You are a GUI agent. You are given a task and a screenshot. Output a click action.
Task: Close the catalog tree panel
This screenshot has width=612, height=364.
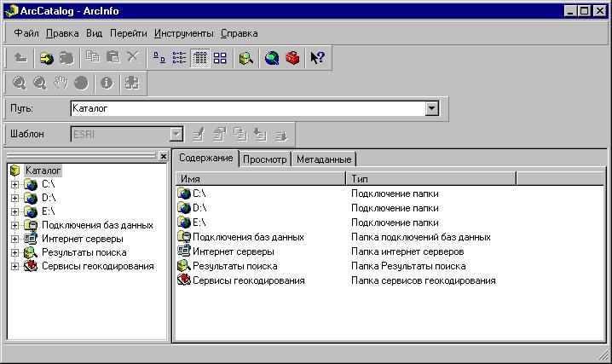[164, 157]
